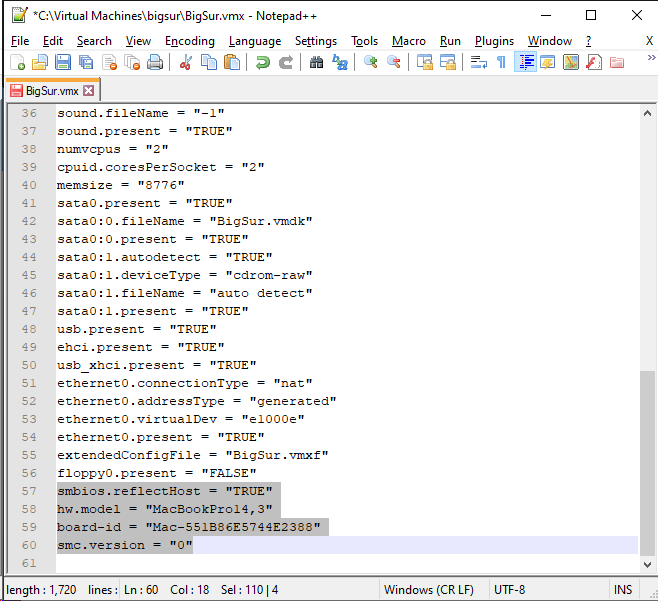Zoom out using the magnifier minus icon
The width and height of the screenshot is (658, 601).
pos(394,63)
